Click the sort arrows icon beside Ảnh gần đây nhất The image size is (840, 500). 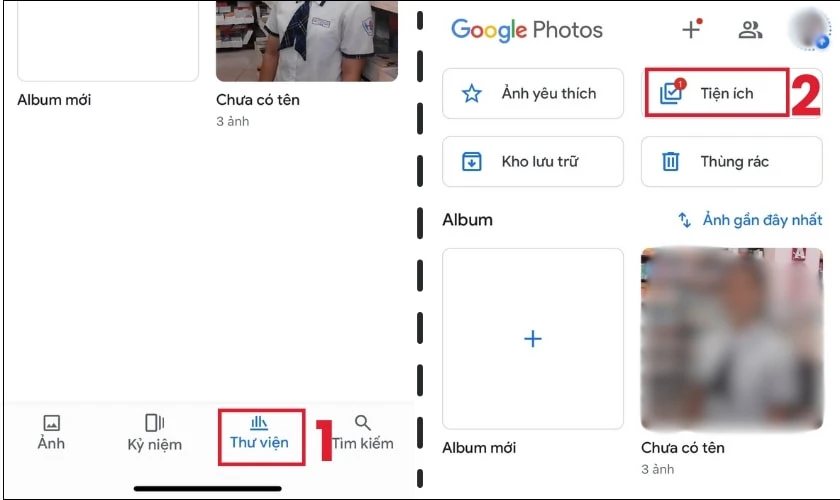pos(685,220)
